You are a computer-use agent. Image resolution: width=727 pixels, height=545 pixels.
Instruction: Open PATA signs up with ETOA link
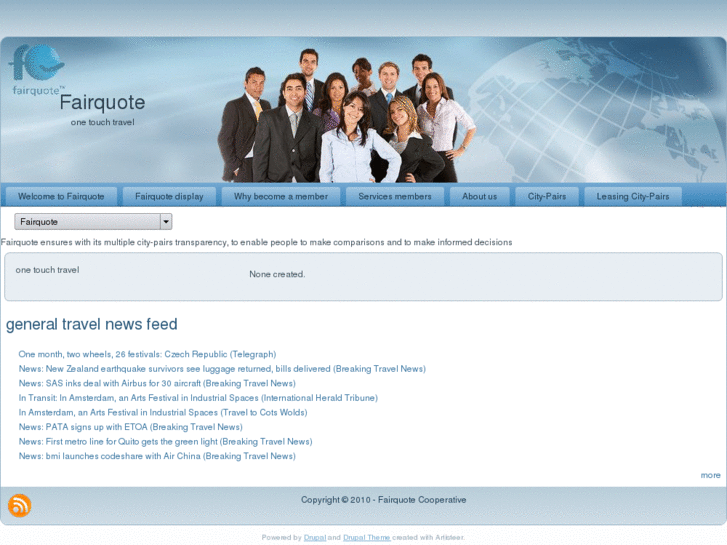(130, 427)
